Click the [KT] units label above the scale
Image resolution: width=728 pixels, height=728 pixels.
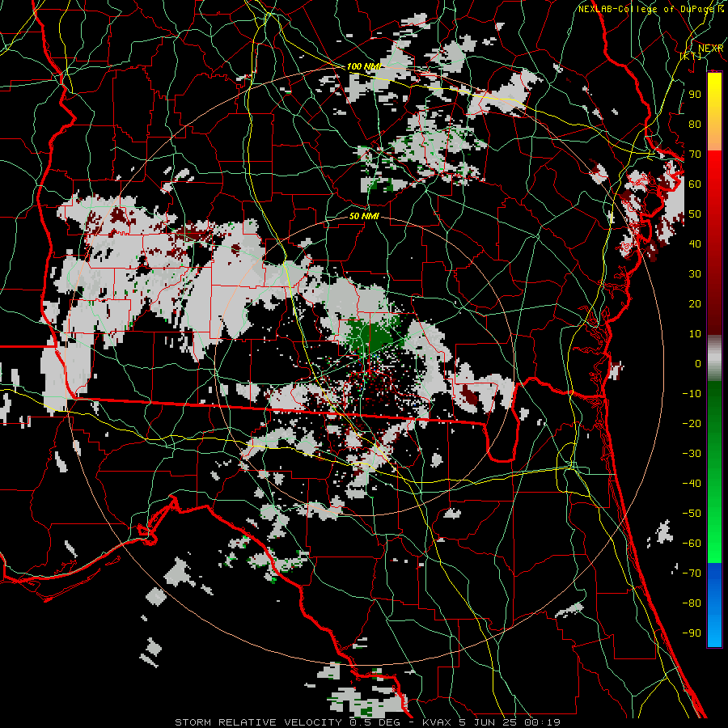pos(691,56)
